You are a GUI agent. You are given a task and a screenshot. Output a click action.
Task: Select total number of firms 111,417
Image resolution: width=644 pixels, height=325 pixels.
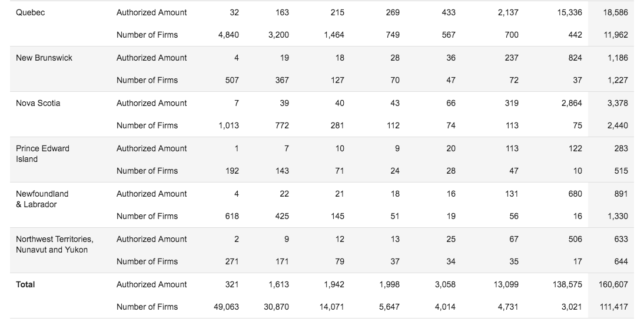click(614, 307)
